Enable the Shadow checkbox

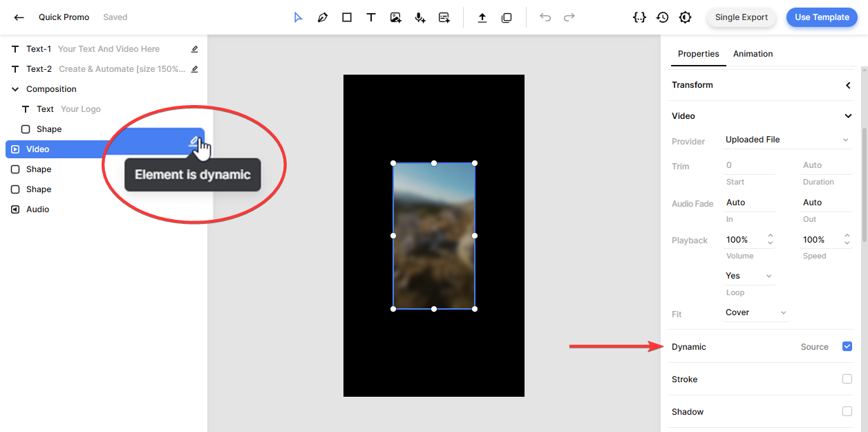point(847,411)
